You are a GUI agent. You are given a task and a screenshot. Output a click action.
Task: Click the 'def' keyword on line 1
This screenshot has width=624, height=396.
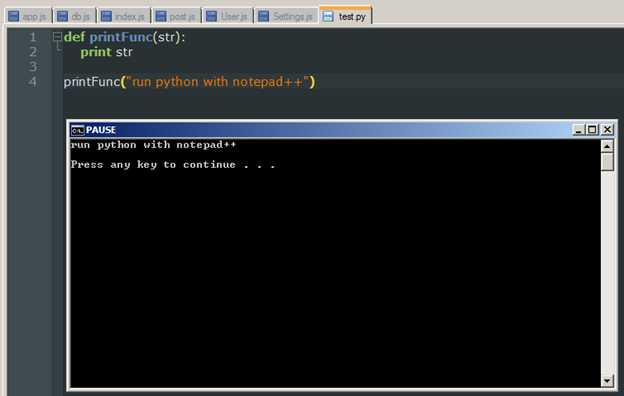74,37
